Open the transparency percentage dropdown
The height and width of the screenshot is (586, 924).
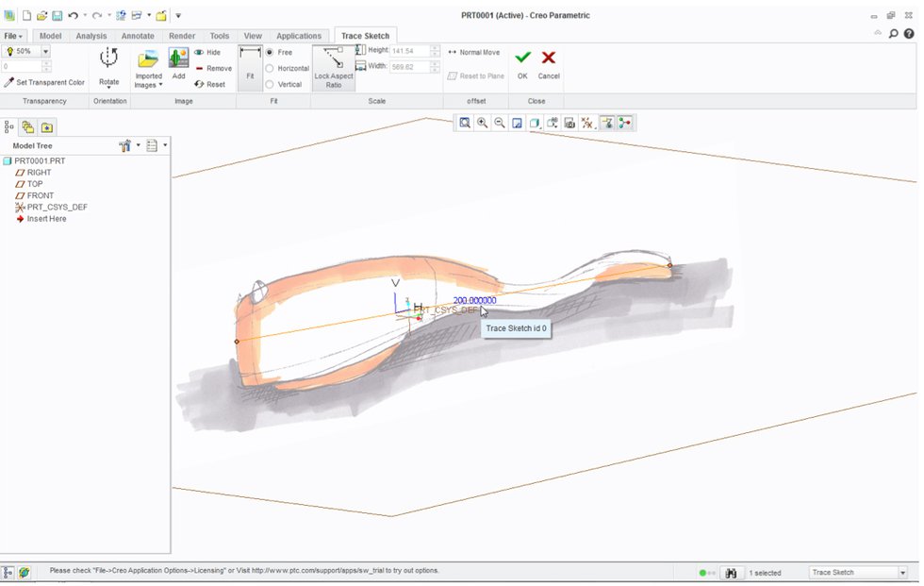pos(45,52)
